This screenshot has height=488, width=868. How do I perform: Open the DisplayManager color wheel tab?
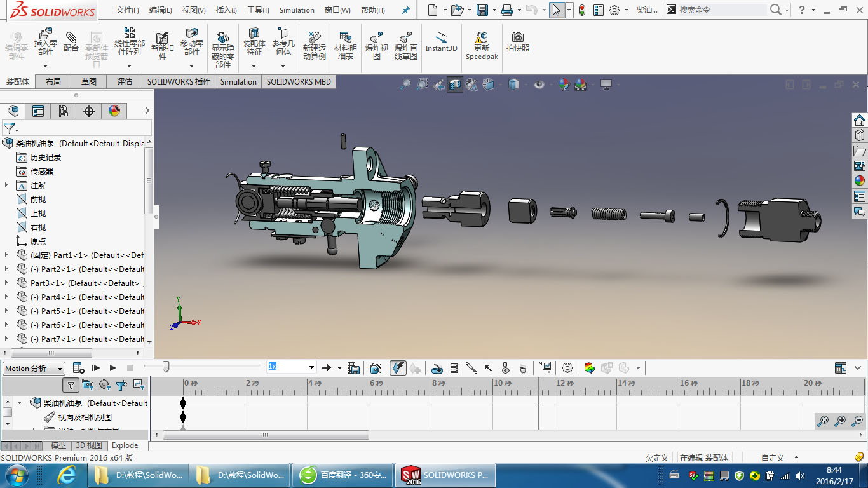pos(114,111)
